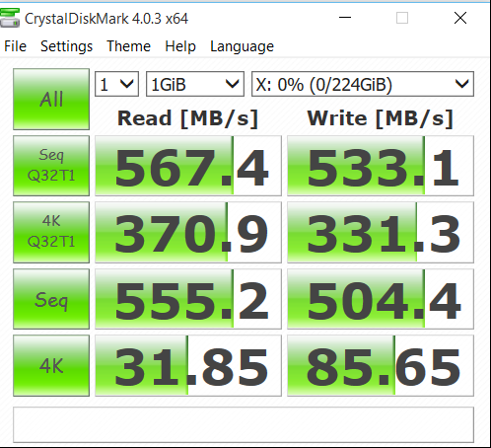Open the Help menu
Image resolution: width=491 pixels, height=448 pixels.
[180, 46]
